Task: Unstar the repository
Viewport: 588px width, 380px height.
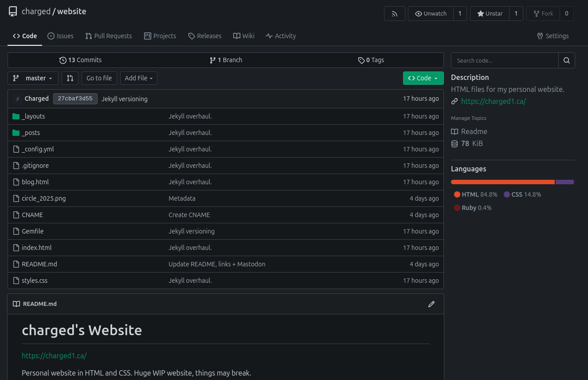Action: (490, 14)
